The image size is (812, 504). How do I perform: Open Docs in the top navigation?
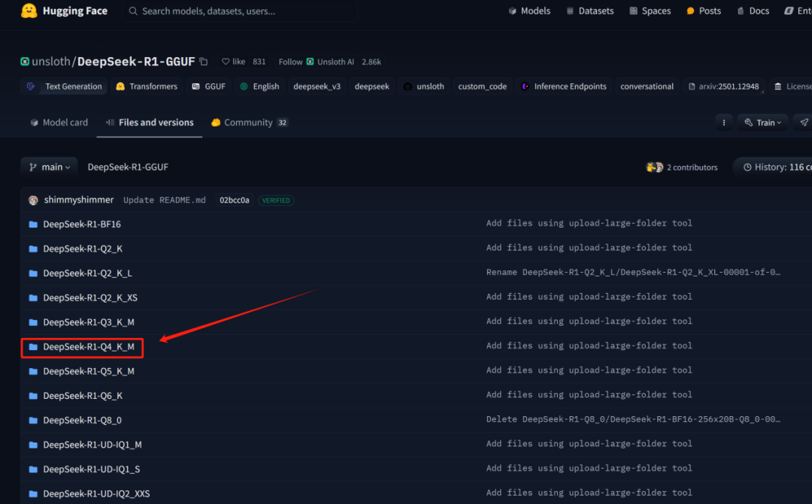point(753,11)
